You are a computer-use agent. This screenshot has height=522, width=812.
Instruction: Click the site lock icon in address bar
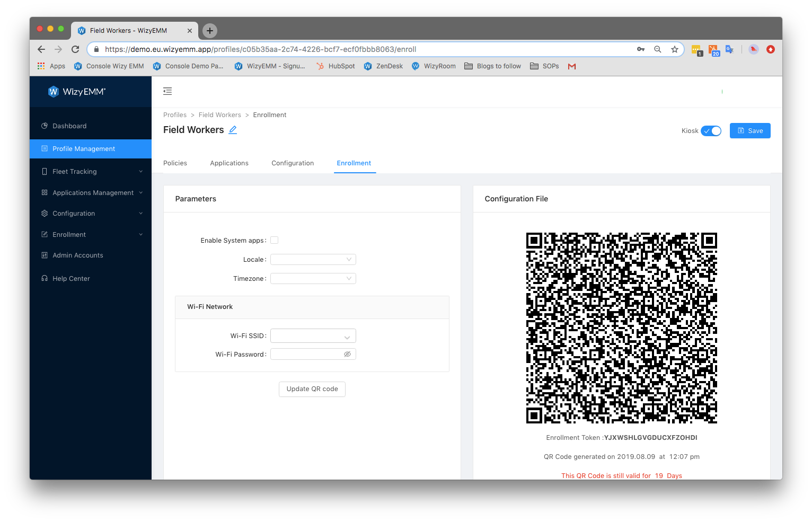pyautogui.click(x=96, y=49)
